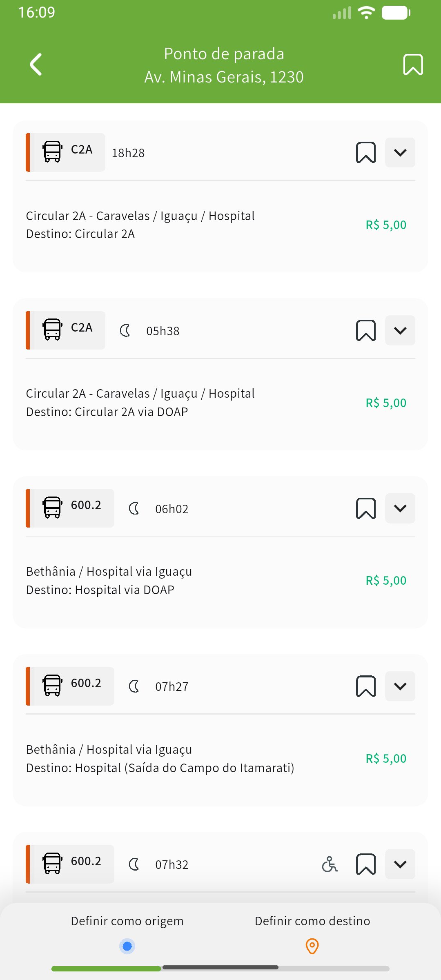Open the 600.2 07h27 details chevron
This screenshot has height=980, width=441.
point(400,686)
